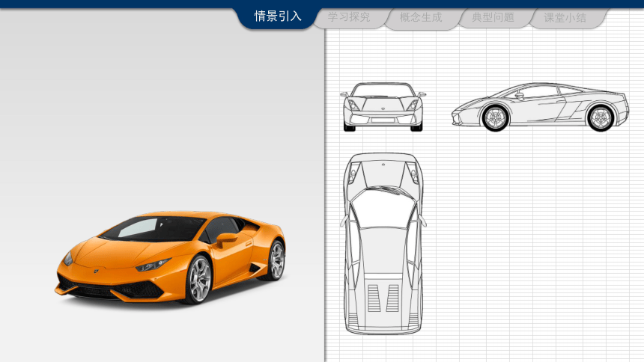Select the side view car drawing
Image resolution: width=644 pixels, height=362 pixels.
click(x=540, y=107)
